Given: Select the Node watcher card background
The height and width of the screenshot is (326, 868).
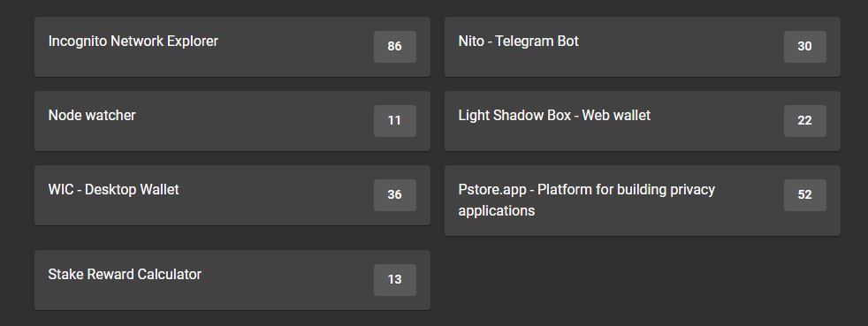Looking at the screenshot, I should click(232, 121).
